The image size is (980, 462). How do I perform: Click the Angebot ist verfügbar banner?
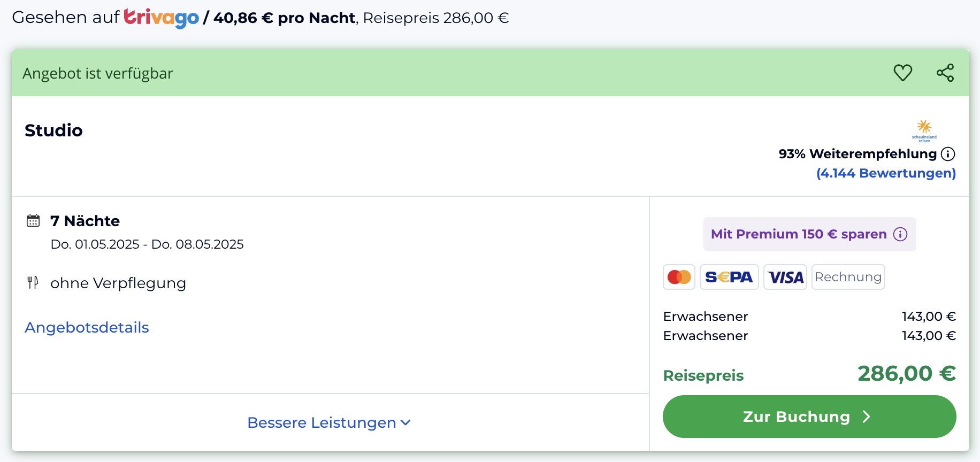click(490, 73)
